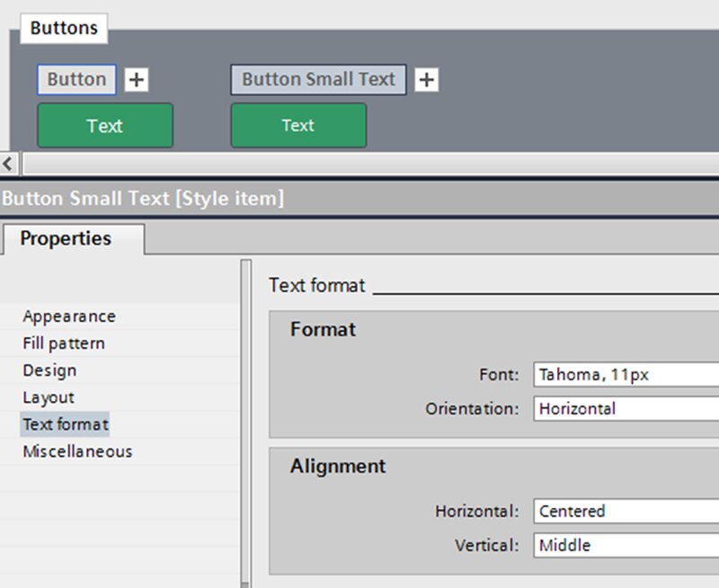Viewport: 719px width, 588px height.
Task: Open Vertical alignment dropdown
Action: pyautogui.click(x=626, y=546)
